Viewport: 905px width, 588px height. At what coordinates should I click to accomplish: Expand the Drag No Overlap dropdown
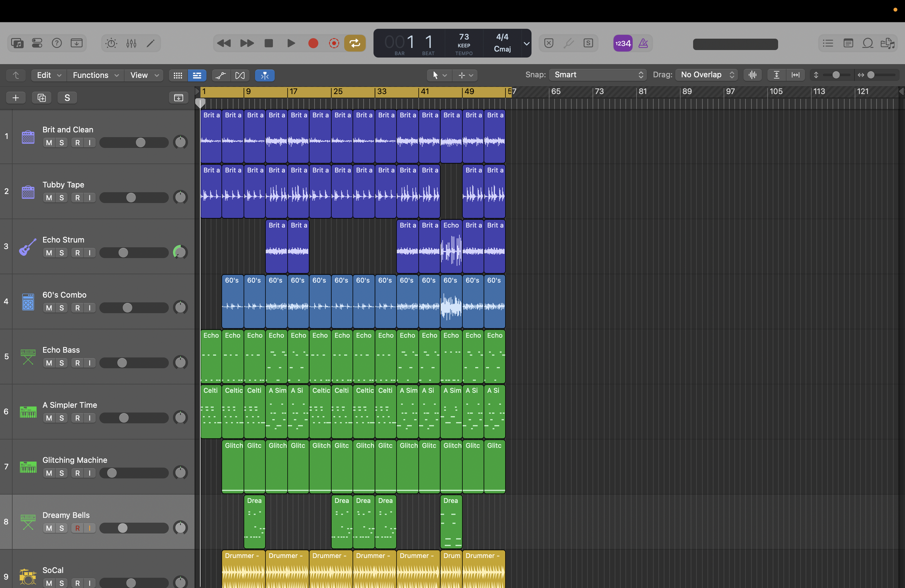click(707, 75)
